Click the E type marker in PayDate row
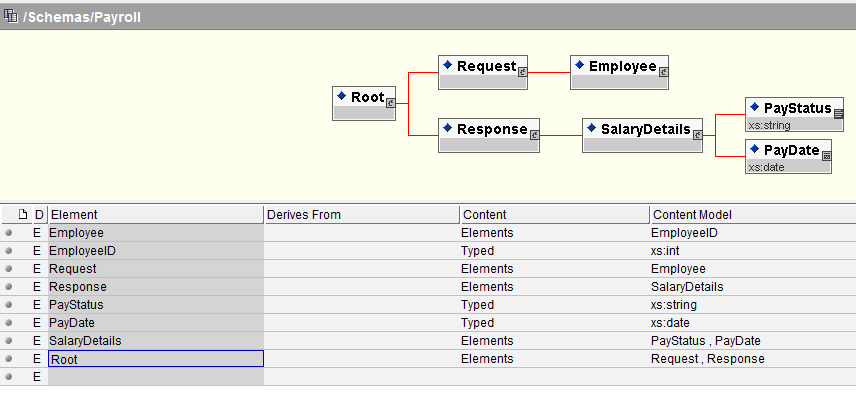 click(37, 323)
